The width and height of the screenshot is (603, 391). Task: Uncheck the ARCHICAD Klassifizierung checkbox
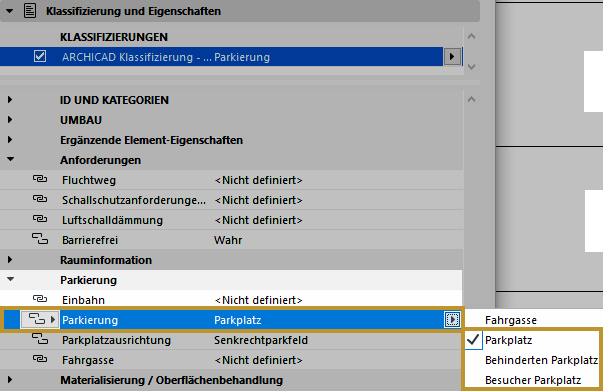(x=40, y=57)
